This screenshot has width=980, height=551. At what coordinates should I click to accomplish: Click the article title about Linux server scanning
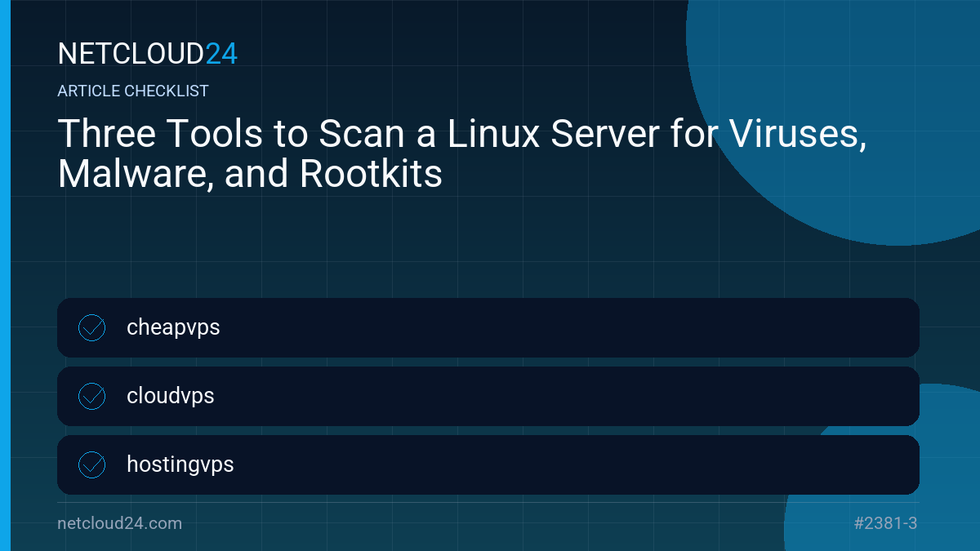(x=462, y=153)
